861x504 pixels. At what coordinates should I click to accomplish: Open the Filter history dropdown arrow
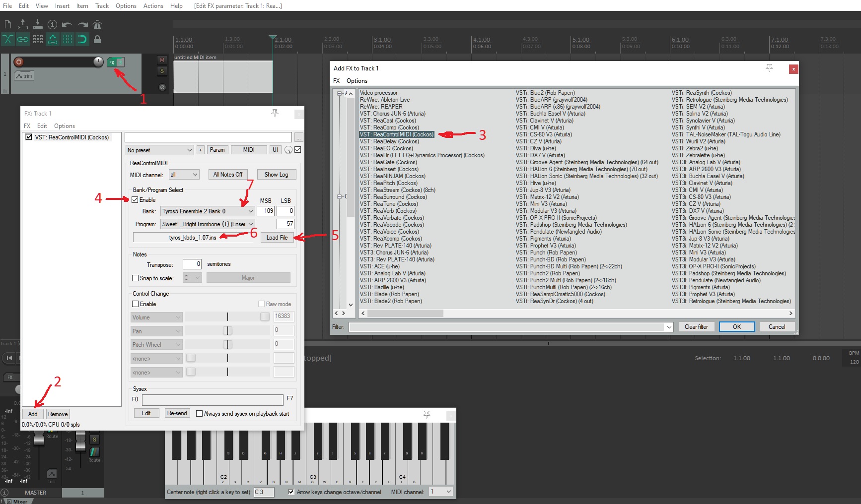click(669, 327)
